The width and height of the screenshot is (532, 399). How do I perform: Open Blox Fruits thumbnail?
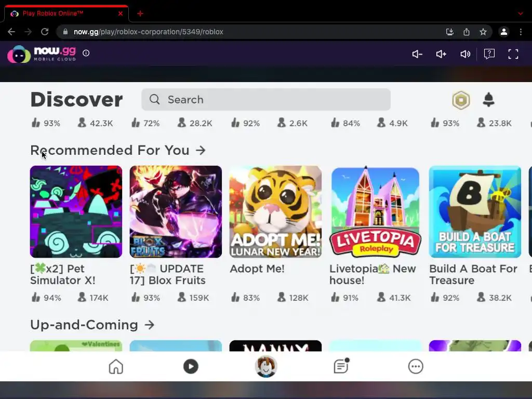176,212
